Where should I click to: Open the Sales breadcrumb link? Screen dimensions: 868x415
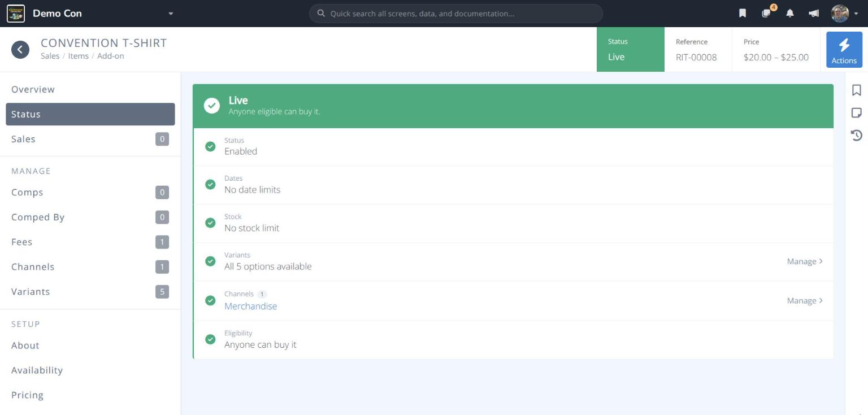coord(50,56)
